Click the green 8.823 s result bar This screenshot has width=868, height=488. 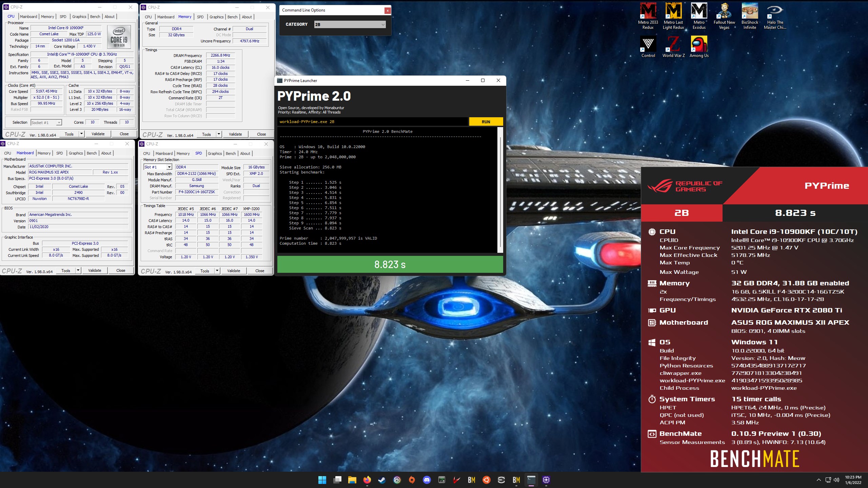390,264
